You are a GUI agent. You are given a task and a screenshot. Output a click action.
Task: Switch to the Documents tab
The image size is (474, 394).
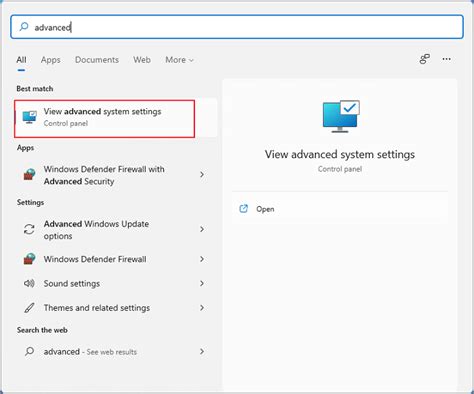pyautogui.click(x=97, y=60)
